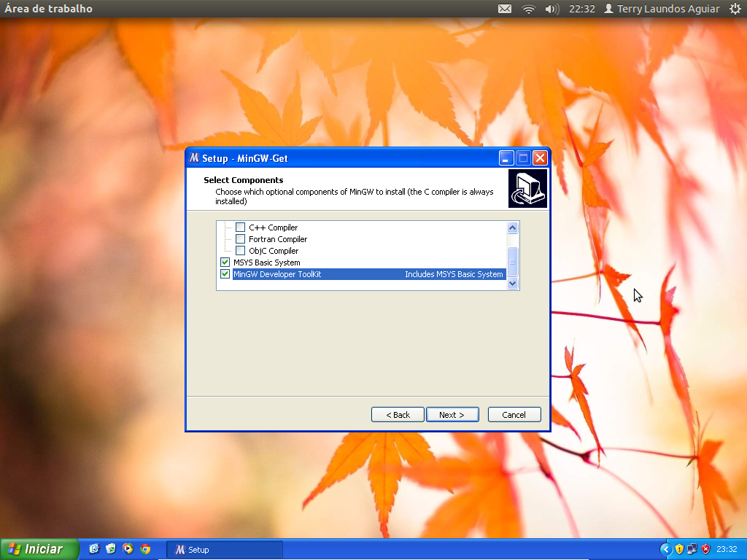Image resolution: width=747 pixels, height=560 pixels.
Task: Click the Back button in Setup
Action: [398, 415]
